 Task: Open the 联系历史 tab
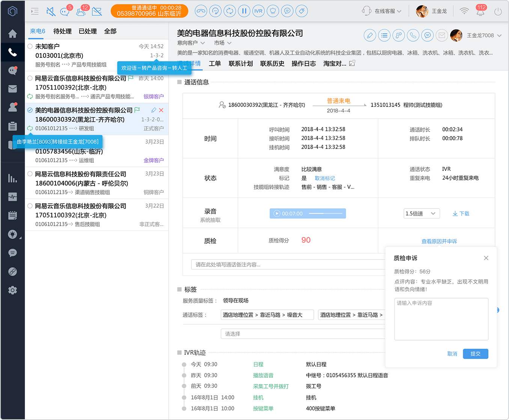click(x=272, y=63)
